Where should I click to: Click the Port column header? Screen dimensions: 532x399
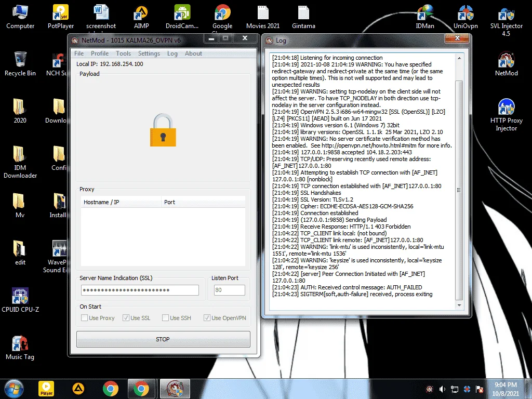pos(203,202)
